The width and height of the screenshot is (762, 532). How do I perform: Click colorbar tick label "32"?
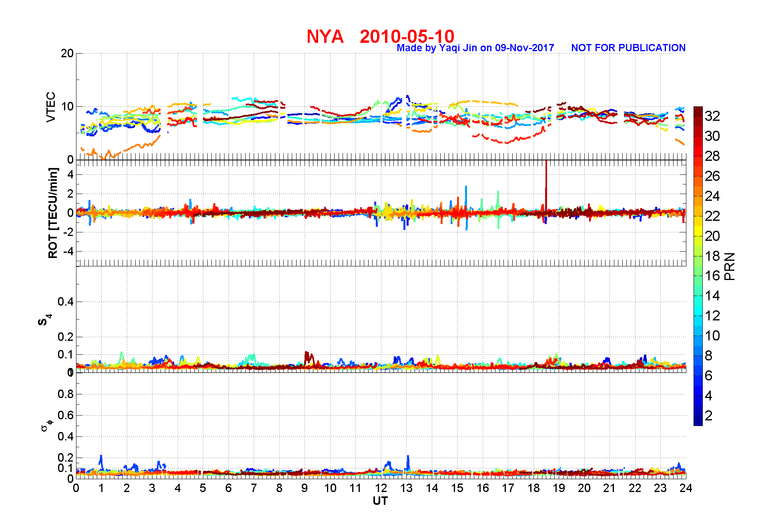[712, 116]
